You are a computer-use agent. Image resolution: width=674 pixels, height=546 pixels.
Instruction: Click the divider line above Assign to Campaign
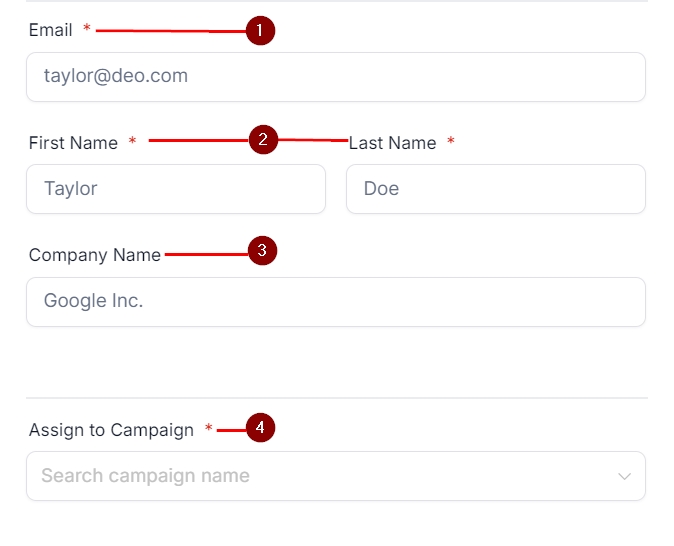(336, 398)
